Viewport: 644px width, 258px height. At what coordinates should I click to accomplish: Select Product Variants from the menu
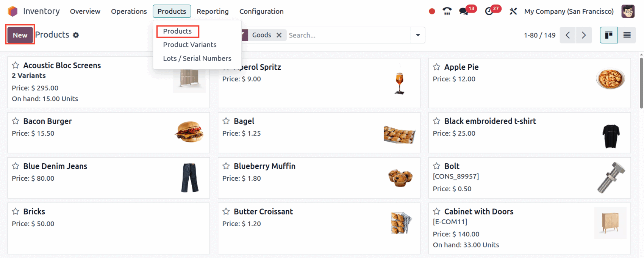click(x=190, y=45)
